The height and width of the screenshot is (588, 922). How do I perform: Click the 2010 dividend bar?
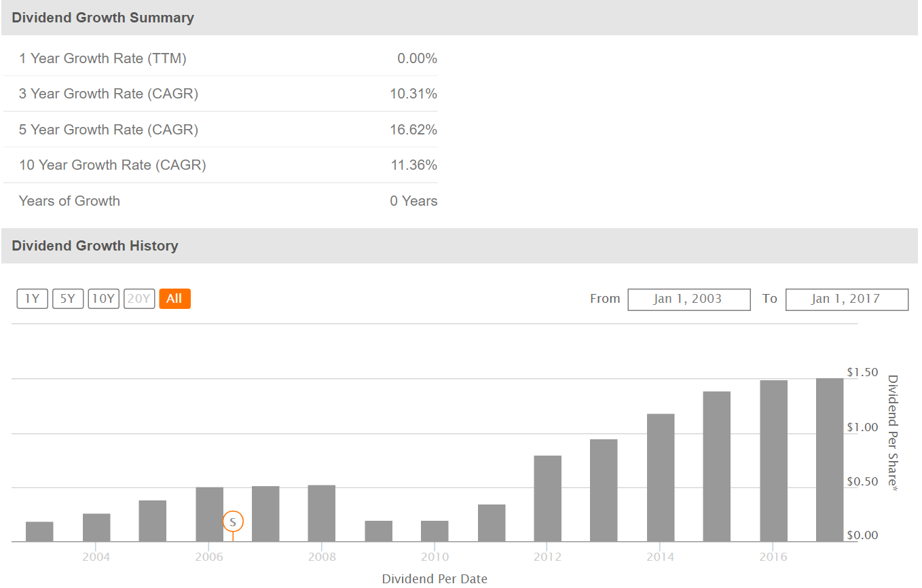tap(435, 531)
